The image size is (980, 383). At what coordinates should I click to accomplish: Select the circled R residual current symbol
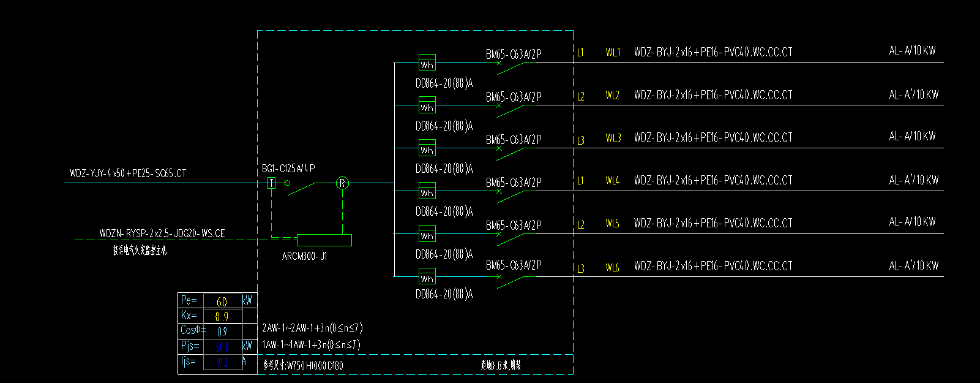[x=342, y=183]
